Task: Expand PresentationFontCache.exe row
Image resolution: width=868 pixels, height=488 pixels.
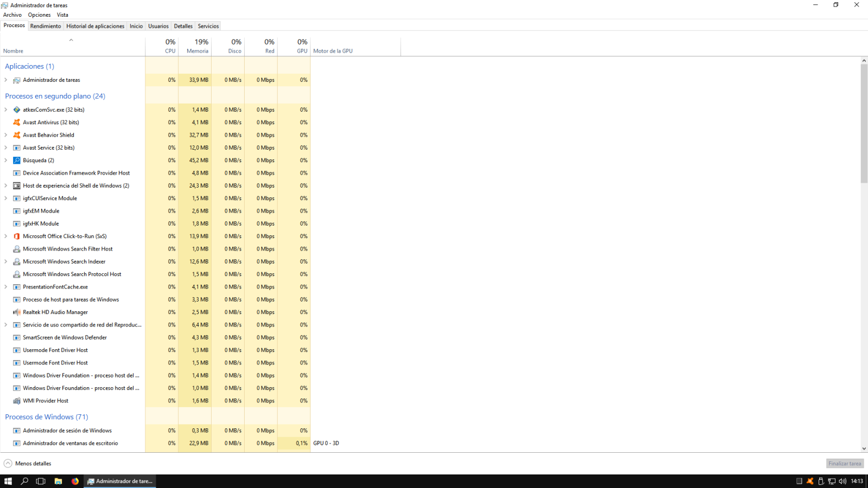Action: [6, 287]
